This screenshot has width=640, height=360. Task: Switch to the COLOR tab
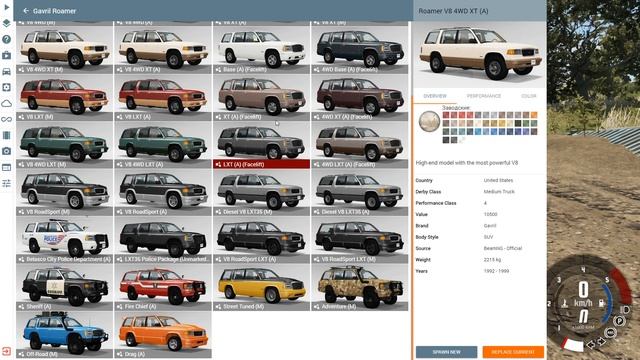pyautogui.click(x=528, y=96)
